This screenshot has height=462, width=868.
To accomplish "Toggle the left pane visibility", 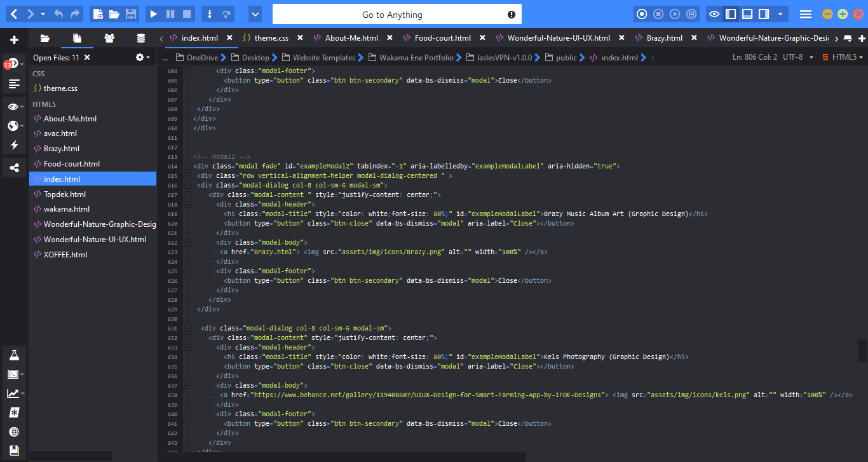I will coord(731,14).
